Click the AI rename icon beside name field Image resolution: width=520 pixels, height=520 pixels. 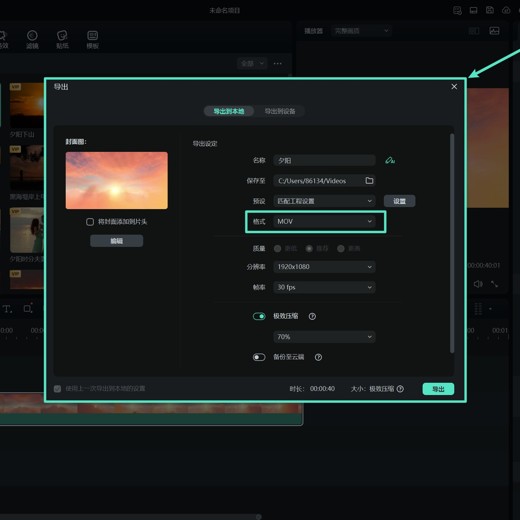pos(390,161)
